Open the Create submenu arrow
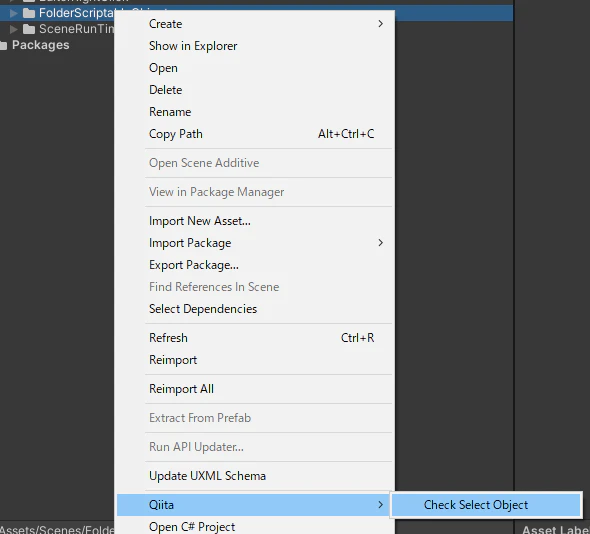 click(380, 24)
